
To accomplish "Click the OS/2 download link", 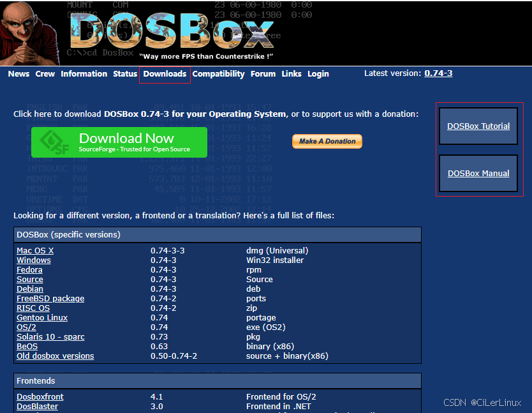I will (26, 327).
